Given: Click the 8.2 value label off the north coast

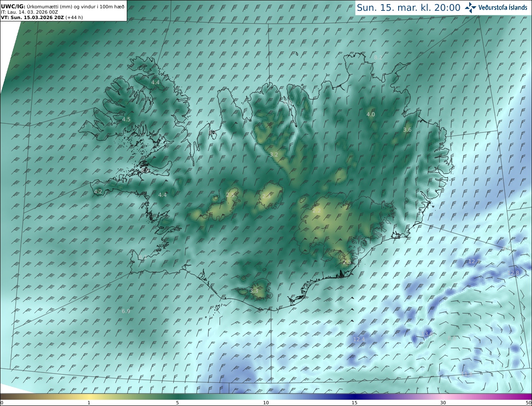Looking at the screenshot, I should coord(378,57).
